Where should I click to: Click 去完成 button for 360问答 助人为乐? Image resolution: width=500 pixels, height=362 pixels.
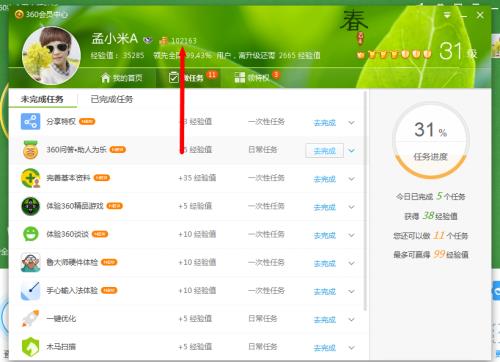click(324, 151)
